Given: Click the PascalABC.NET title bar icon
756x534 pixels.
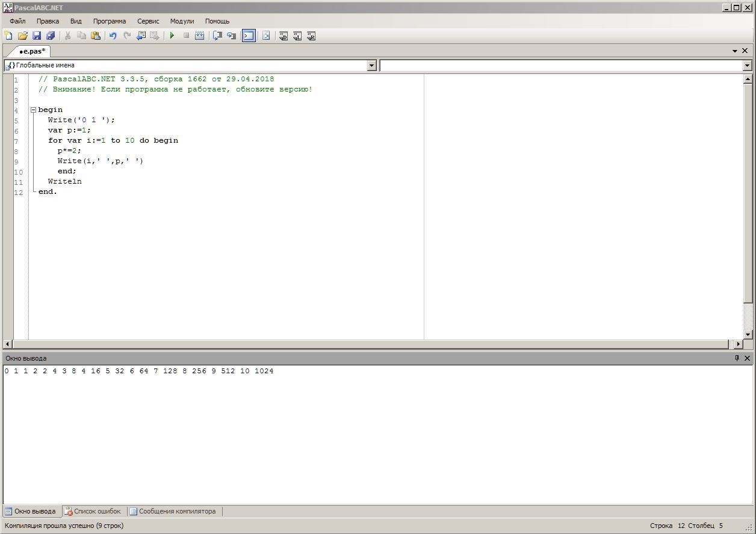Looking at the screenshot, I should pos(8,8).
